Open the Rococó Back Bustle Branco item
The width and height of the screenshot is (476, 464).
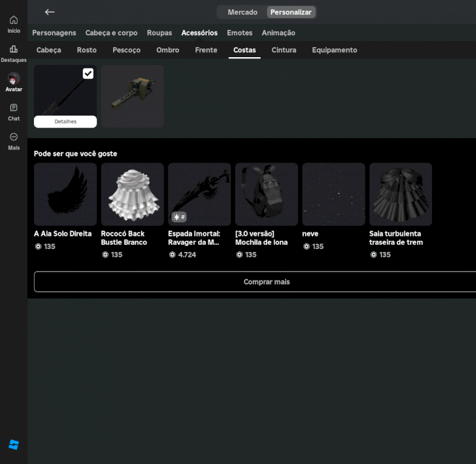132,194
